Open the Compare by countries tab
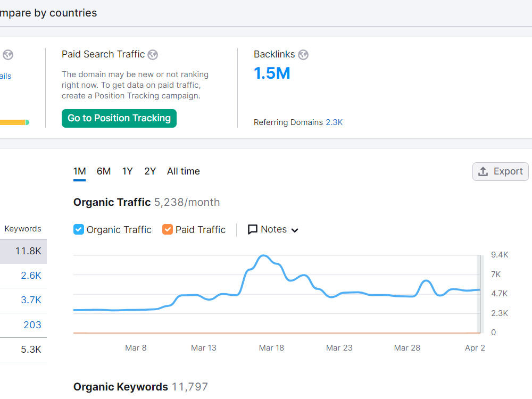 pyautogui.click(x=48, y=13)
